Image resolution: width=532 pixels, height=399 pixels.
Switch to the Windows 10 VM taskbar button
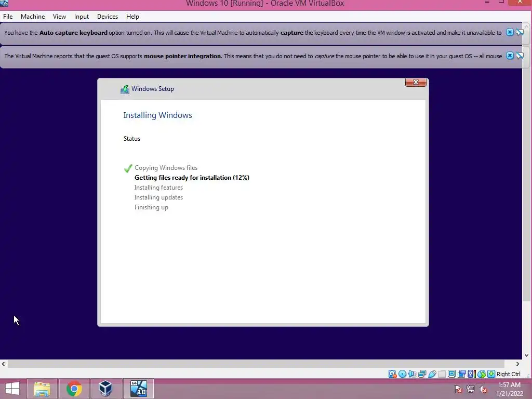tap(138, 389)
